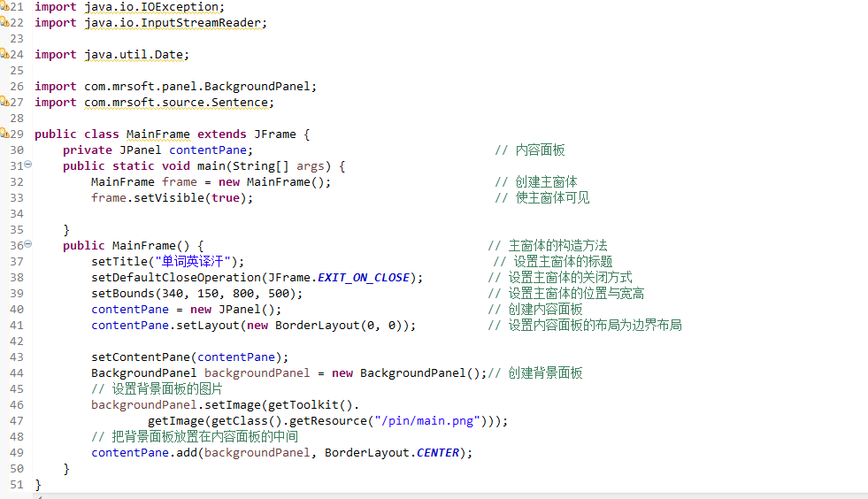
Task: Click the warning marker on line 27
Action: 4,102
